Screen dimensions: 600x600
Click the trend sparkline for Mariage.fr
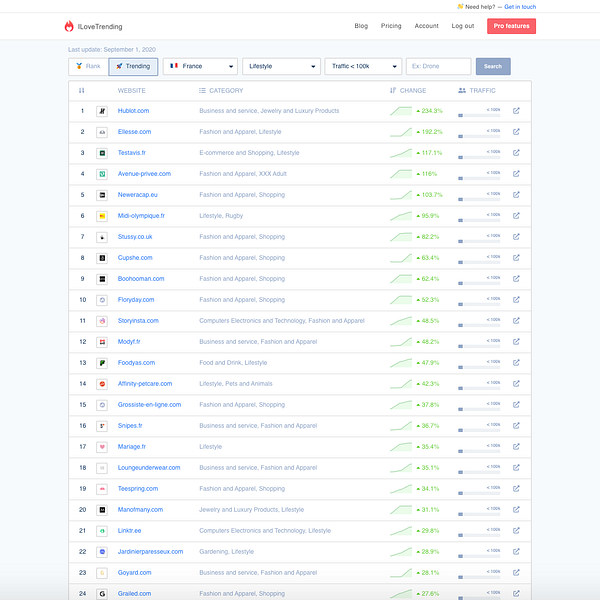tap(401, 447)
